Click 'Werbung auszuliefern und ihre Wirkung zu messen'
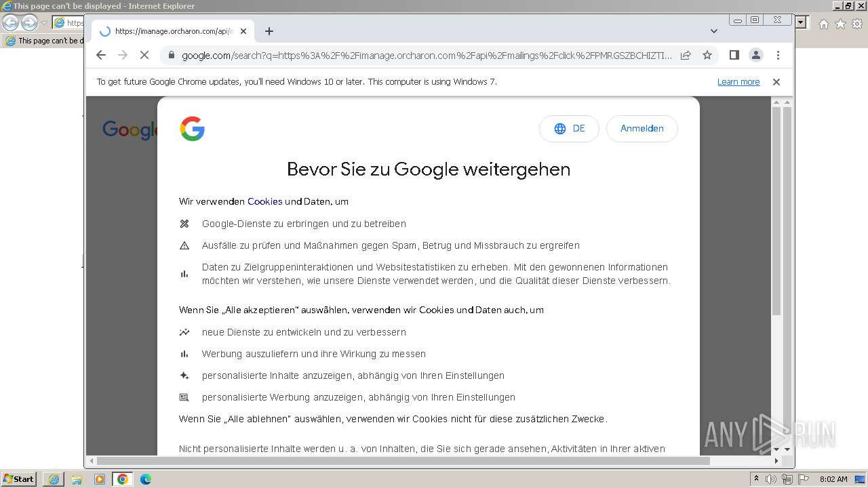 (314, 354)
